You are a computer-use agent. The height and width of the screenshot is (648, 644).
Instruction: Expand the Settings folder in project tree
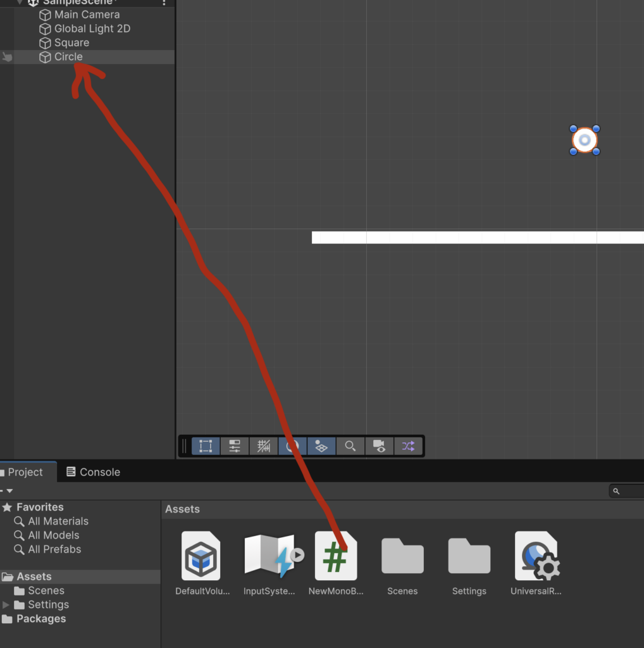6,605
